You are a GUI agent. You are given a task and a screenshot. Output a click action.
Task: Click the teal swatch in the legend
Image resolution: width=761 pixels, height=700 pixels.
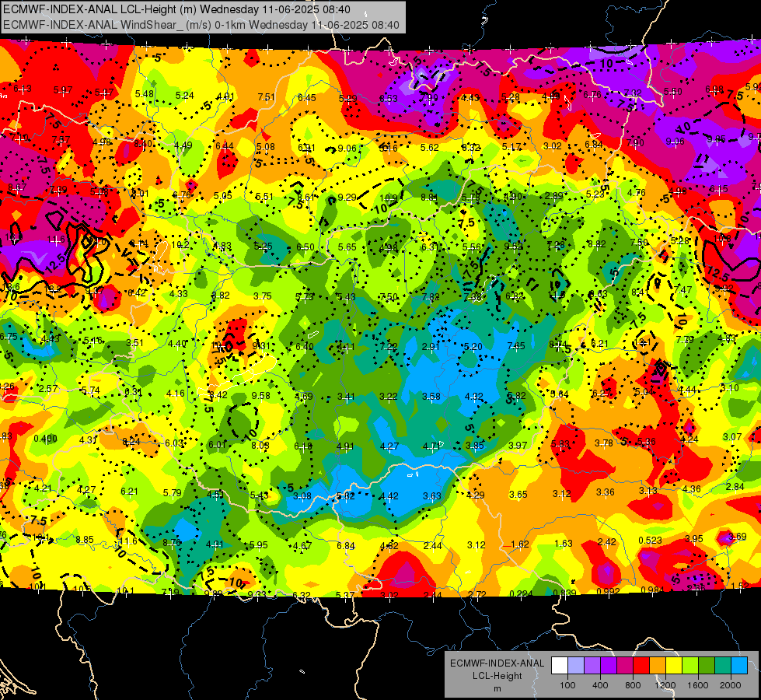tap(723, 665)
